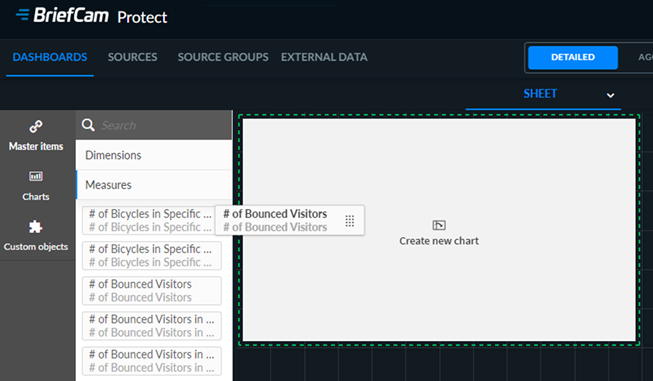Switch to the DASHBOARDS tab
653x381 pixels.
tap(50, 57)
